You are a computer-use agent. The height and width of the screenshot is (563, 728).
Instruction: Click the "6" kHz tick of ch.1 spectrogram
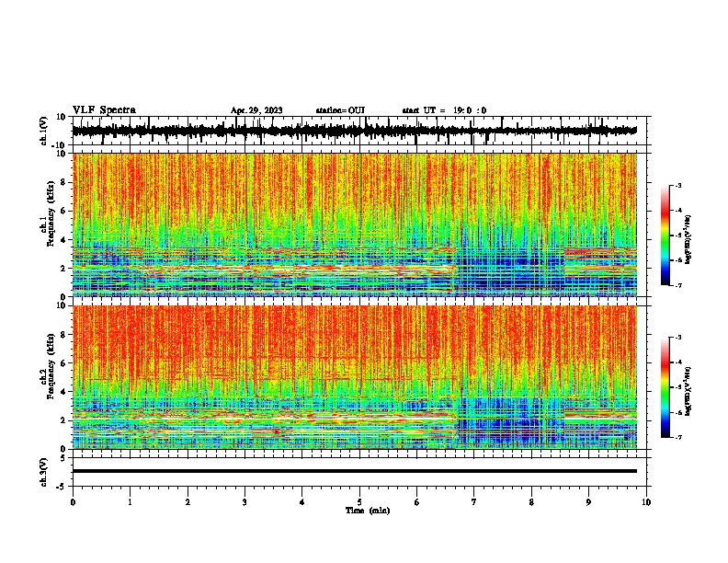pos(63,212)
